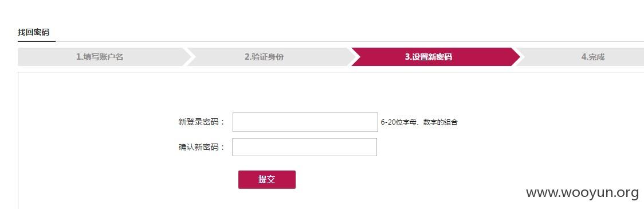This screenshot has height=209, width=644.
Task: Select the 找回密码 heading tab
Action: click(34, 32)
